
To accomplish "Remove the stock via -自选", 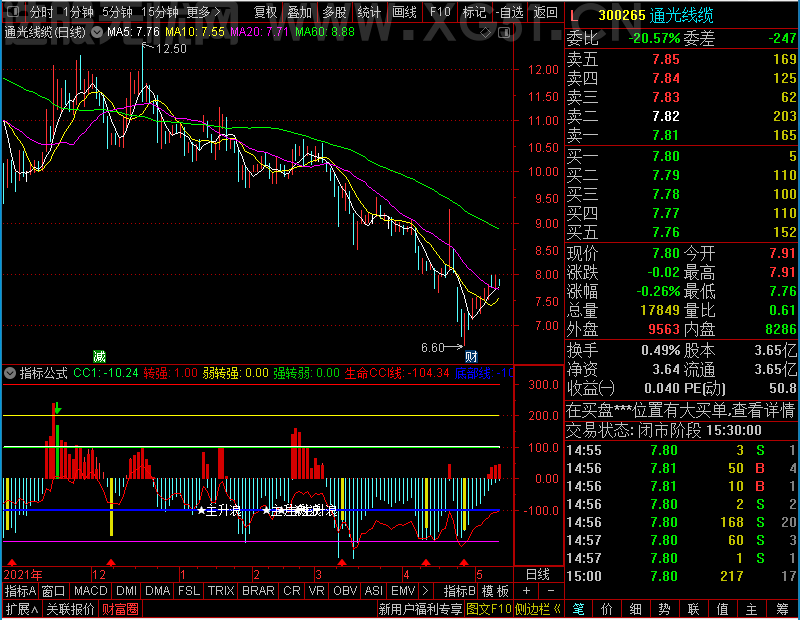I will [x=509, y=12].
